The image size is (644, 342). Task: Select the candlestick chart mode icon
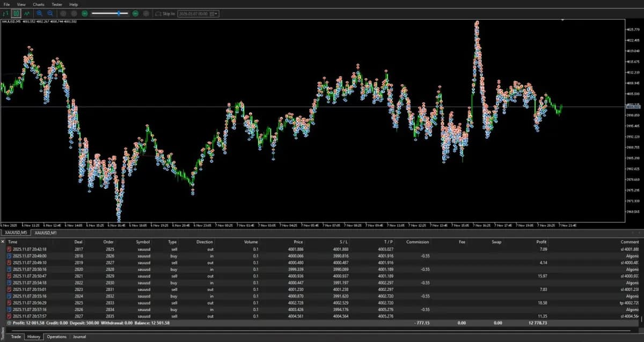16,13
